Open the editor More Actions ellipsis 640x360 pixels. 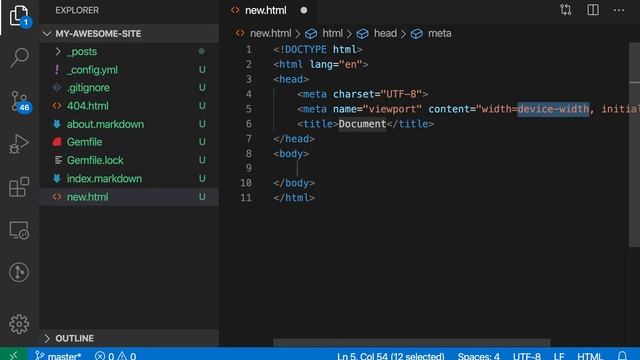(x=619, y=10)
